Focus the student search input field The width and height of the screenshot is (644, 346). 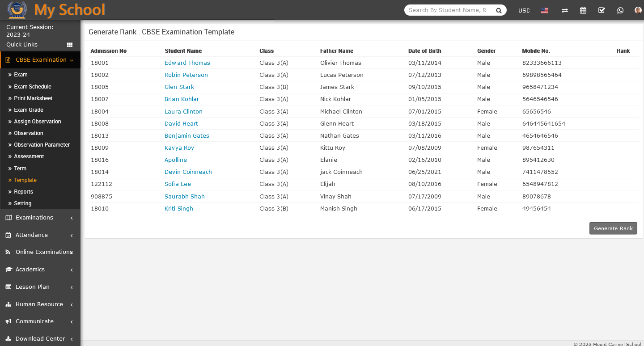448,10
